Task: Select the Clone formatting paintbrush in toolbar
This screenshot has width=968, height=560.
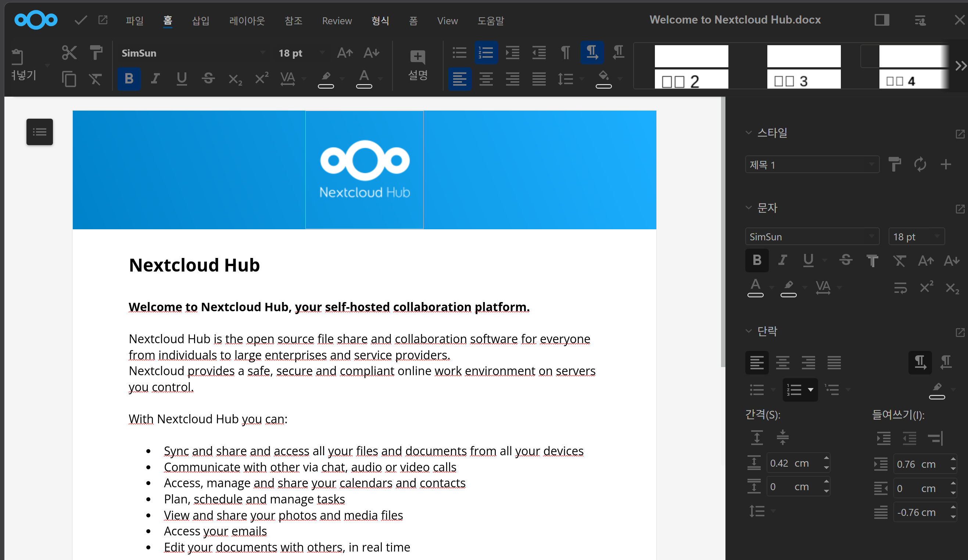Action: (96, 53)
